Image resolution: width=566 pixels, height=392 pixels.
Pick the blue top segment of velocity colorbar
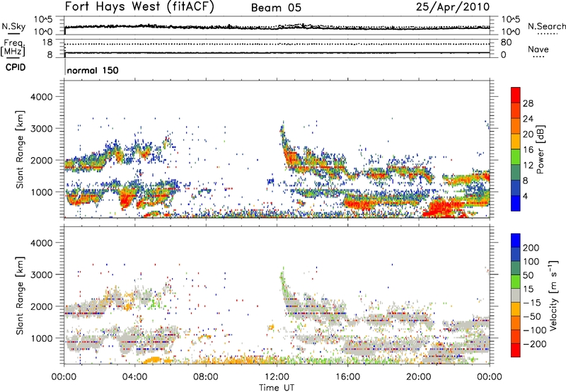coord(516,241)
